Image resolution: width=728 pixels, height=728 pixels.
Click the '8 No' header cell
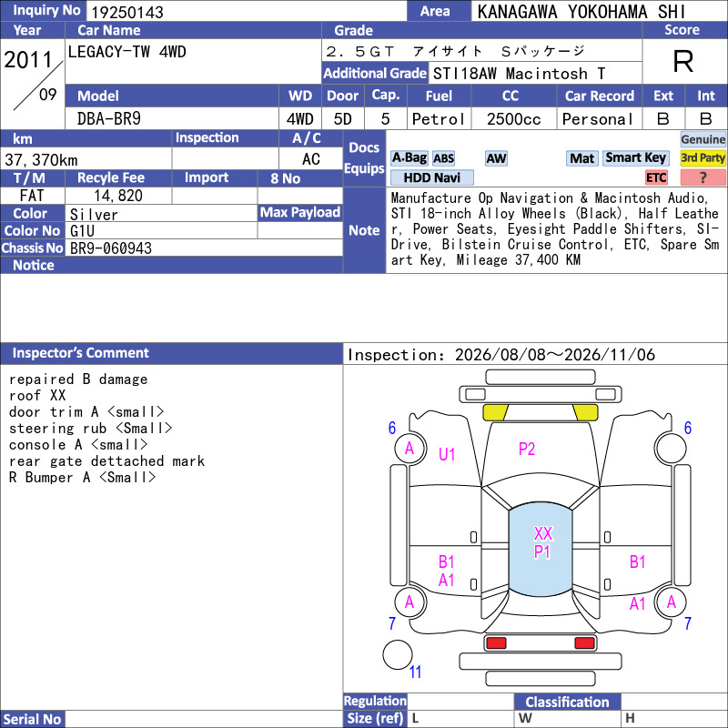point(300,178)
